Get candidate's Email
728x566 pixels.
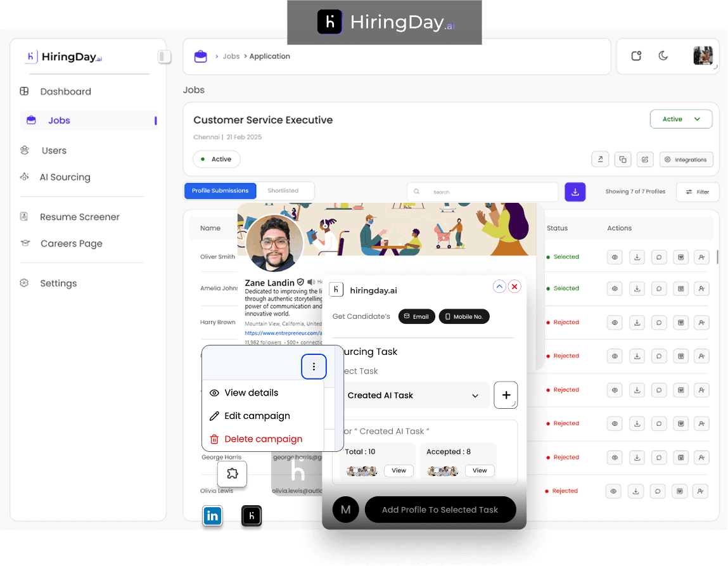(416, 317)
